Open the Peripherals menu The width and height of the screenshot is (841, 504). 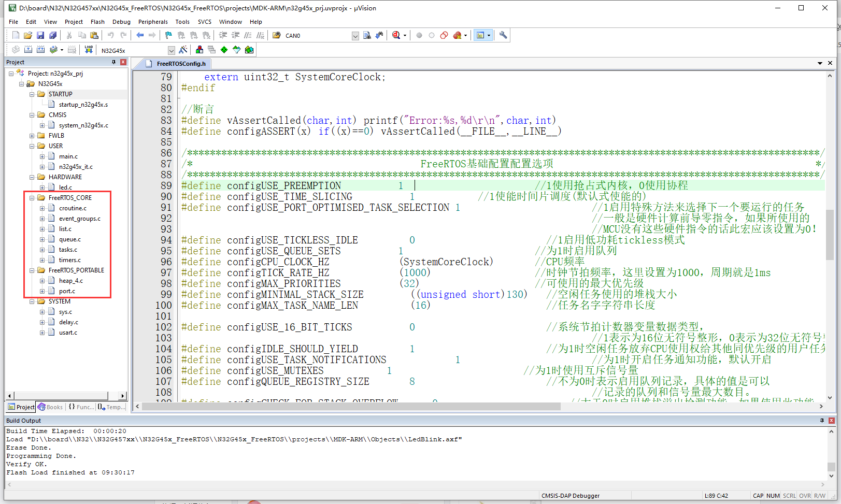[153, 22]
